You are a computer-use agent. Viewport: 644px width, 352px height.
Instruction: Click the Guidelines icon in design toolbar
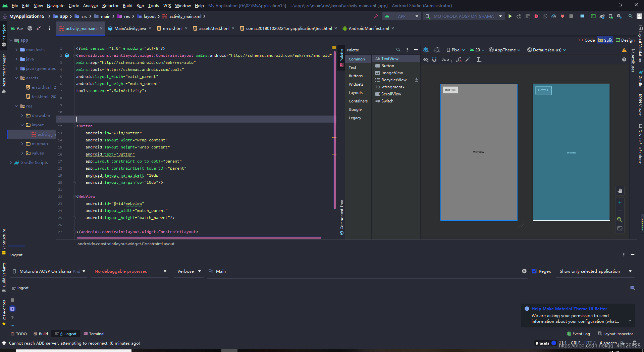[x=479, y=59]
